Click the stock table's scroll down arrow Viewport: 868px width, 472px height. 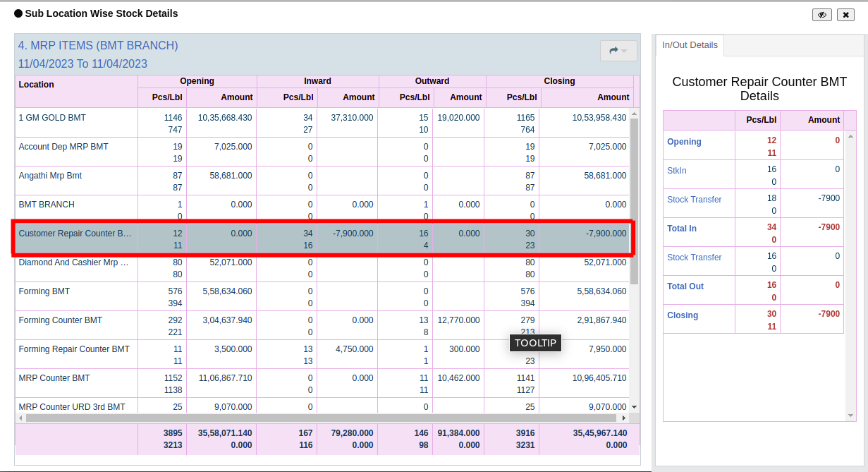[634, 407]
